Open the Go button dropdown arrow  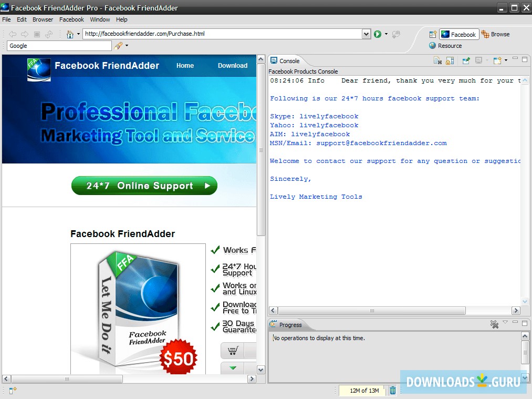(386, 34)
